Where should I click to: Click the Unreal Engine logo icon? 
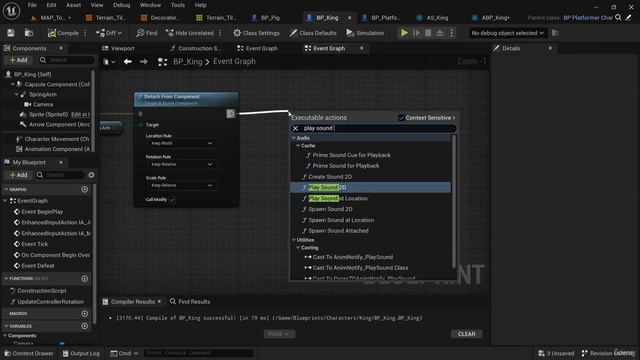click(x=11, y=11)
